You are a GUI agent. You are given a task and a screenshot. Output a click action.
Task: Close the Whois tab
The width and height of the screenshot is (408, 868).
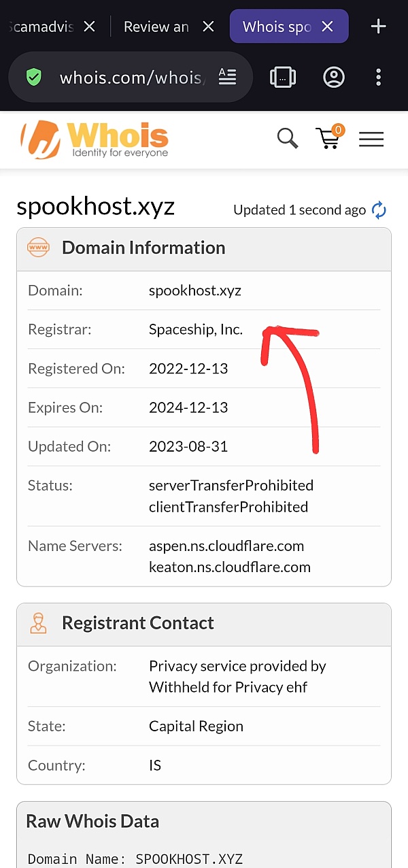327,27
